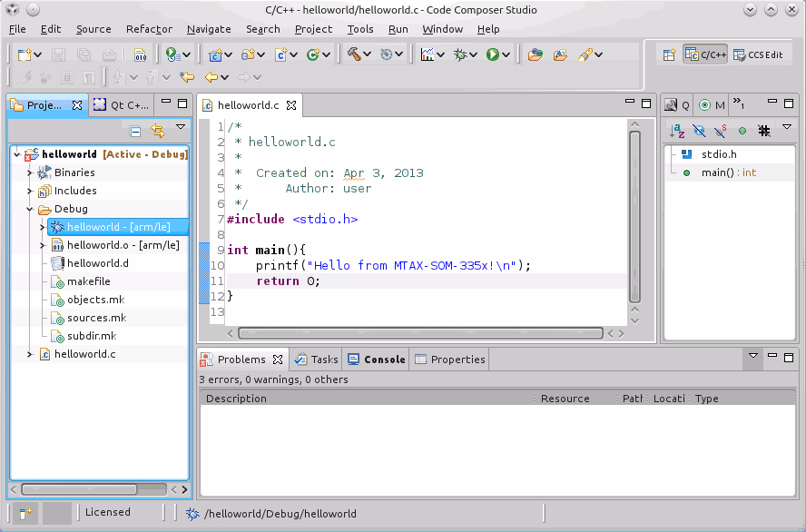The width and height of the screenshot is (806, 532).
Task: Click the New Source Folder icon
Action: pyautogui.click(x=249, y=54)
